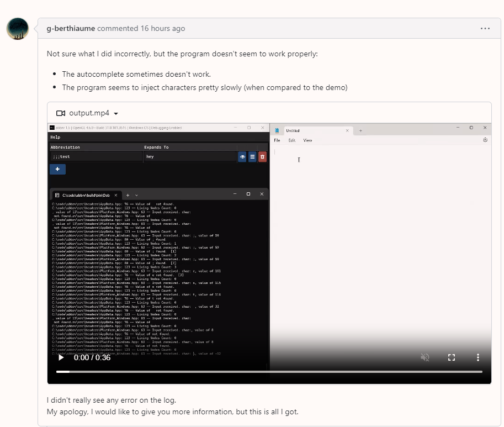Open the terminal's new tab dropdown chevron
504x427 pixels.
137,195
